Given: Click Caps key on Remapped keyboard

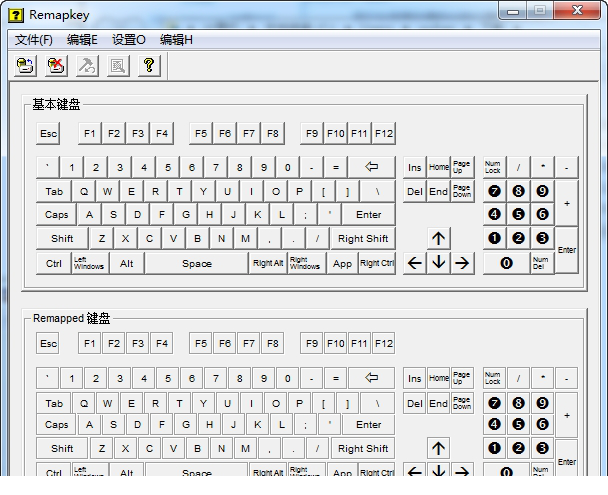Looking at the screenshot, I should pos(57,424).
